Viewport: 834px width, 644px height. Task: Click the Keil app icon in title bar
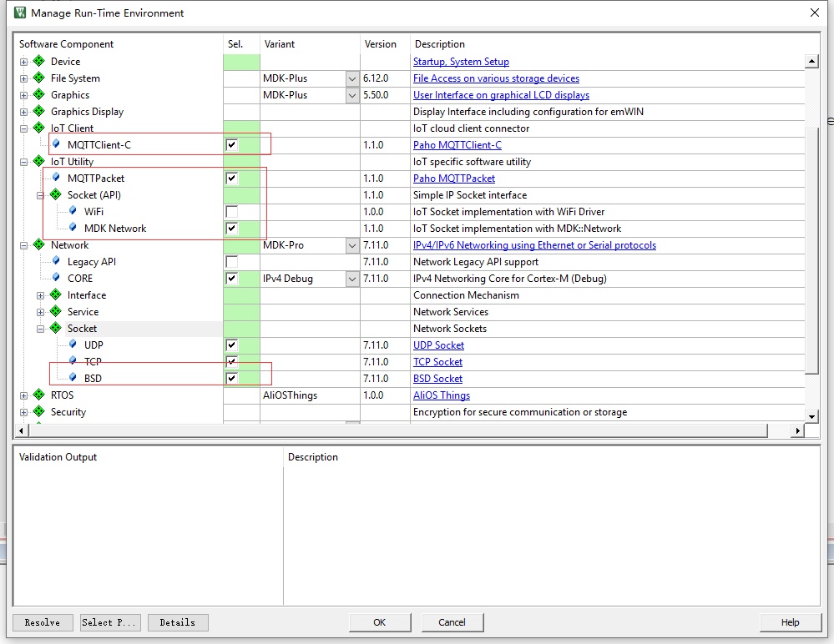point(20,13)
